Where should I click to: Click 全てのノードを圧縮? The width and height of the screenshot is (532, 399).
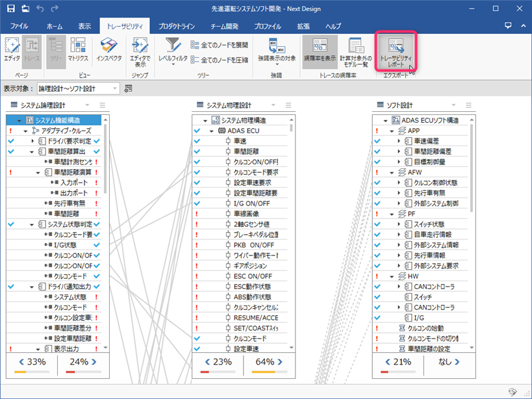219,60
